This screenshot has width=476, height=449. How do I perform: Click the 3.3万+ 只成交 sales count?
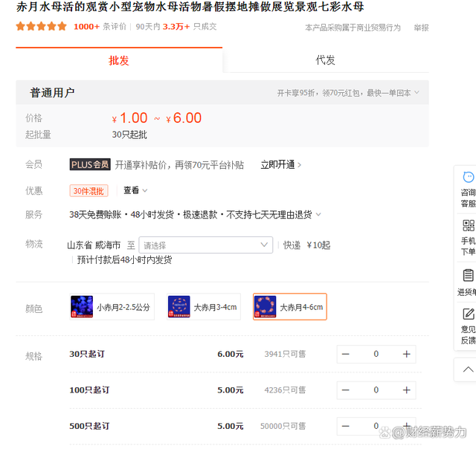[190, 27]
